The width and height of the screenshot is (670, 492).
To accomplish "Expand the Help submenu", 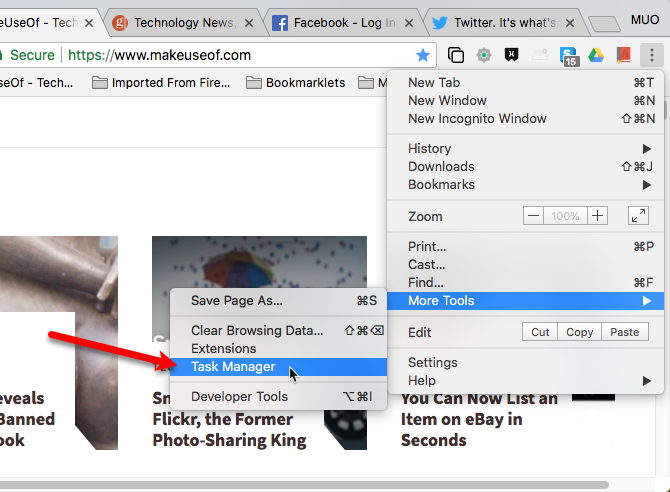I will (x=526, y=380).
